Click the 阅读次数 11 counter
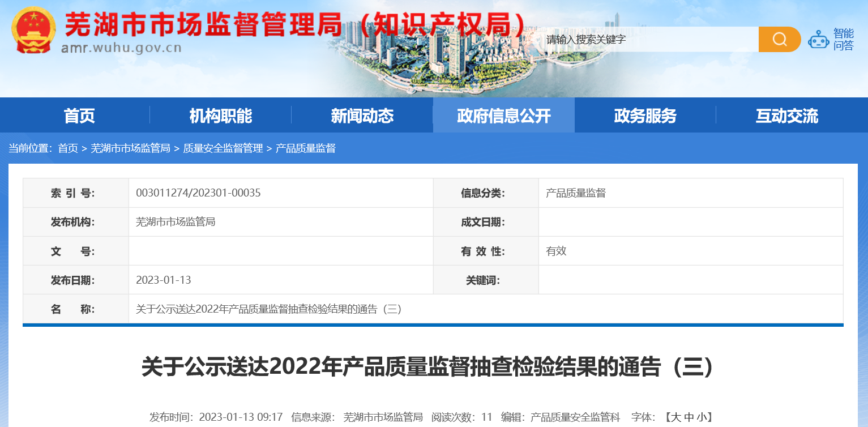 click(x=462, y=417)
